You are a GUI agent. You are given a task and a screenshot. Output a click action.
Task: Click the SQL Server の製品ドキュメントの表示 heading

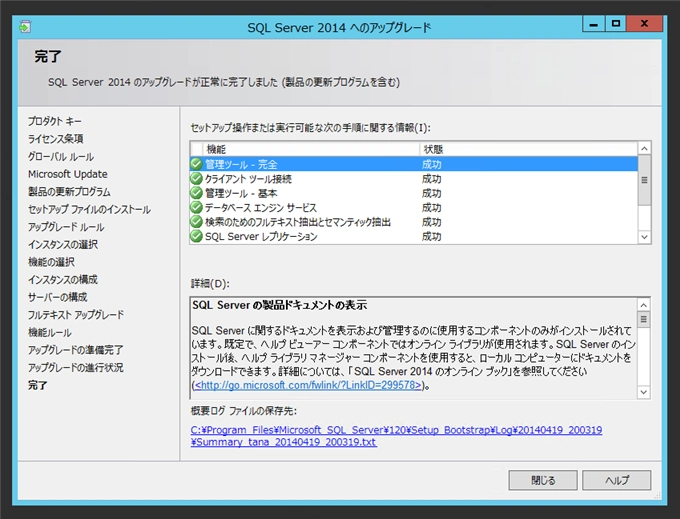pyautogui.click(x=280, y=305)
